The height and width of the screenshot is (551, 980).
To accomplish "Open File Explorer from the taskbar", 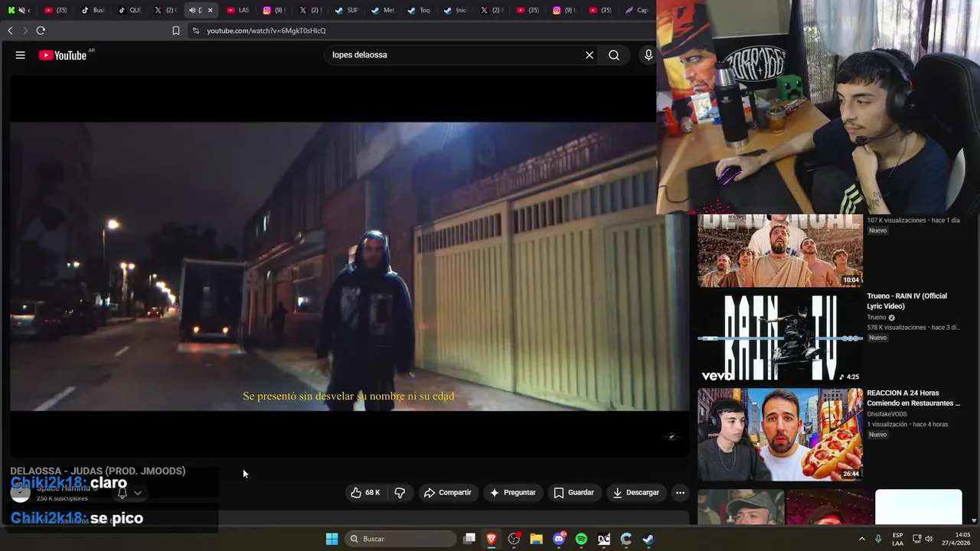I will (x=537, y=539).
